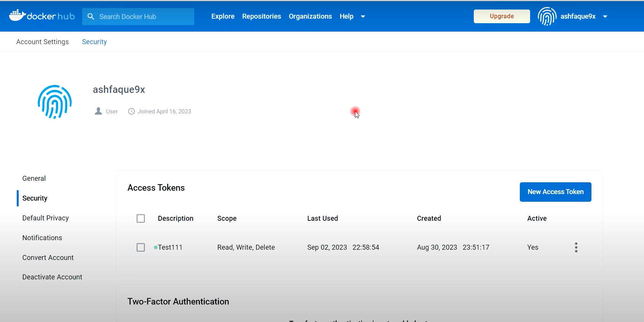644x322 pixels.
Task: Click the green status dot beside Test111
Action: (156, 247)
